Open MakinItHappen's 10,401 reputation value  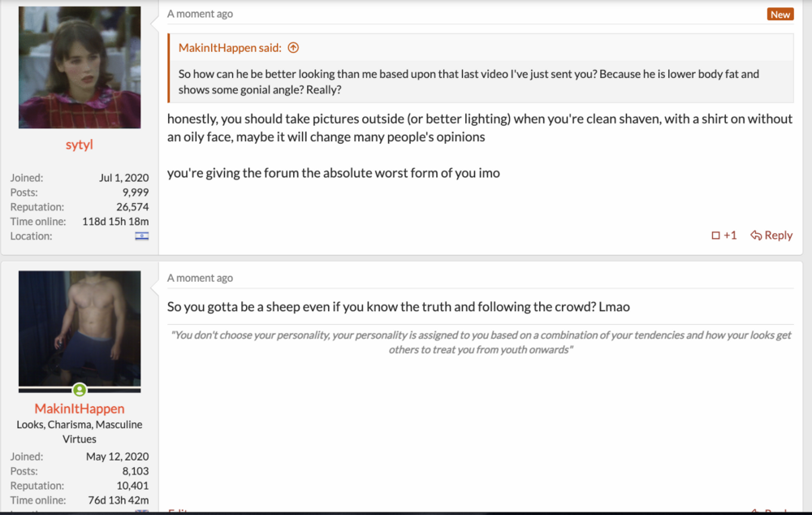(x=132, y=486)
